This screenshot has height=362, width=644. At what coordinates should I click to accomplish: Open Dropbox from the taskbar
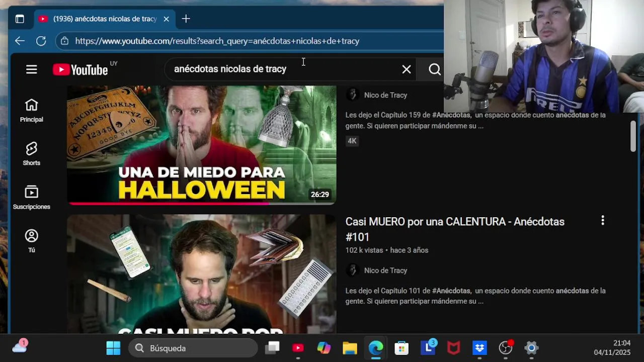479,348
